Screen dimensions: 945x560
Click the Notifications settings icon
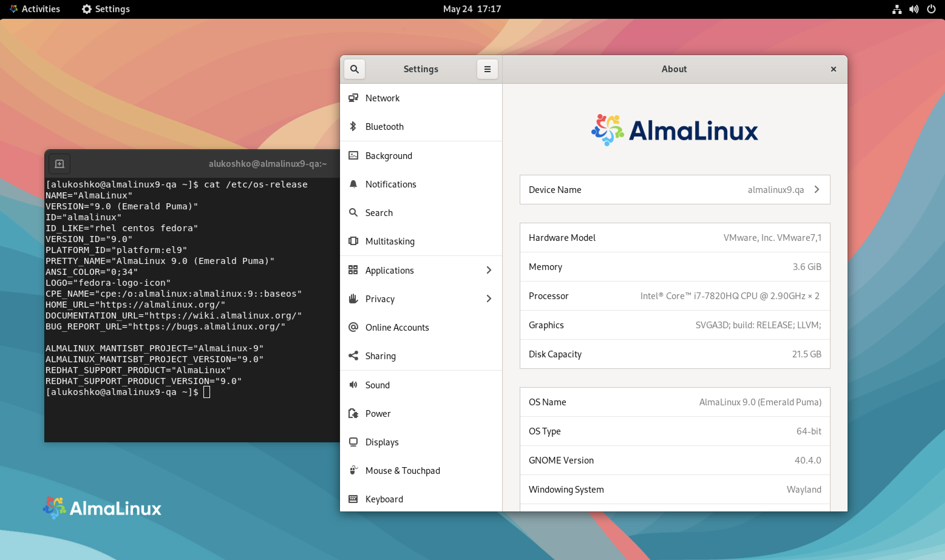(353, 184)
